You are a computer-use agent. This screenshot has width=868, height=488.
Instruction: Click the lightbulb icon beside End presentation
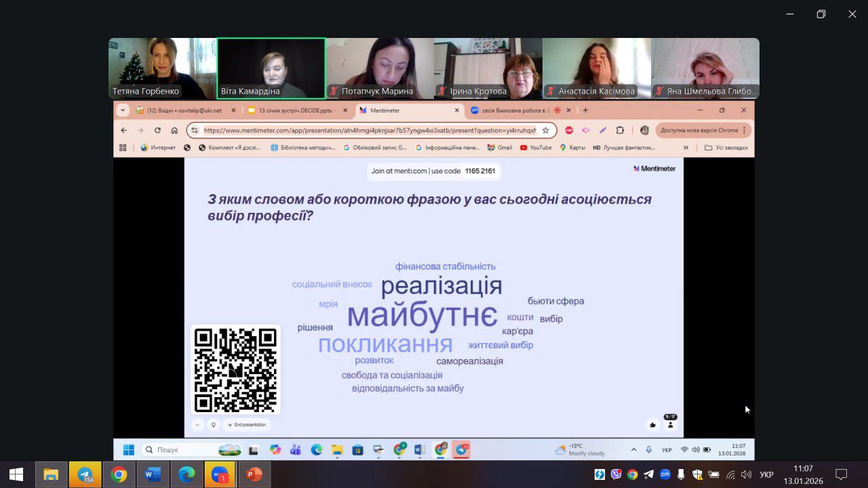(x=212, y=424)
